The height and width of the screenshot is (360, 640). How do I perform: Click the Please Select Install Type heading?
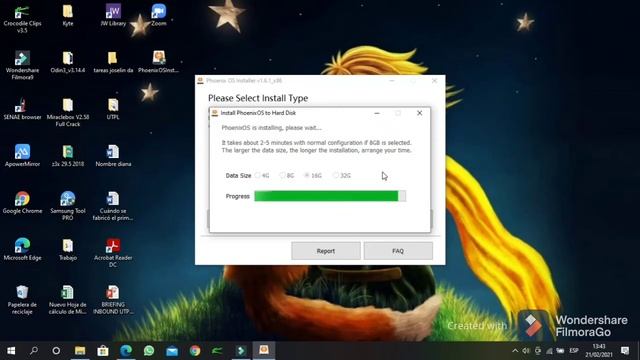coord(258,98)
